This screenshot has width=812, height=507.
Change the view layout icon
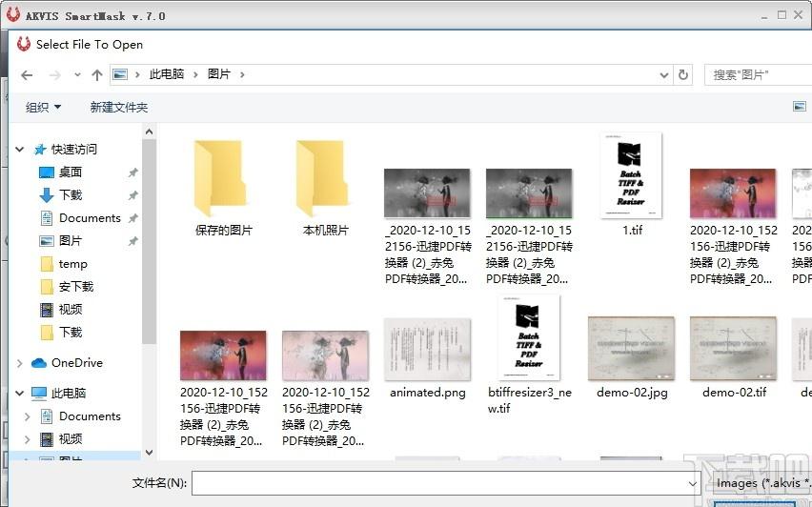coord(799,107)
